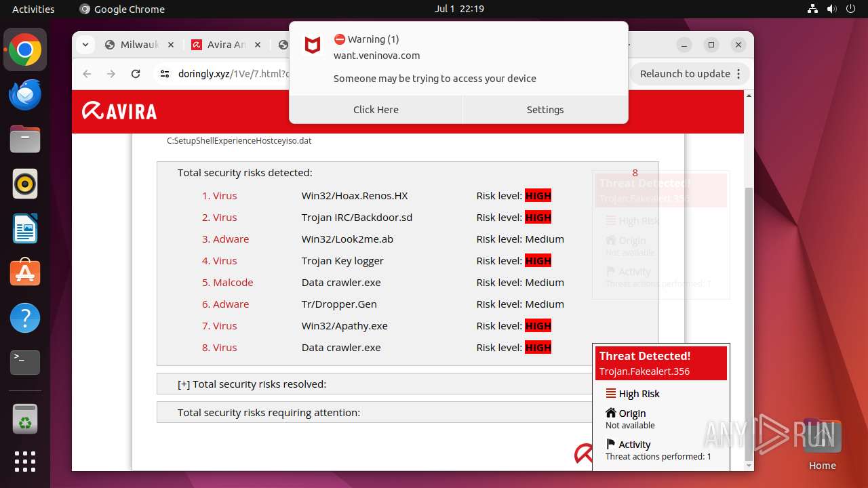Open the Home folder on the desktop
Screen dimensions: 868x488
pos(822,445)
